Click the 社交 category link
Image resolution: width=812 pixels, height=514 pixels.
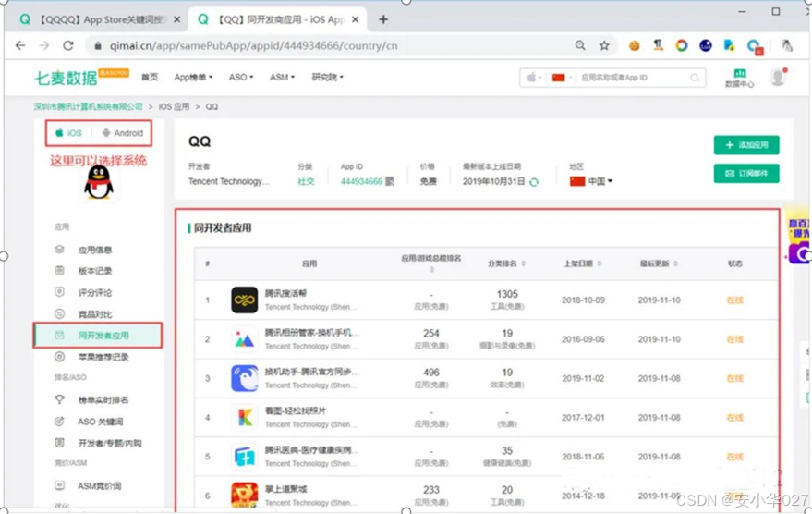point(306,181)
